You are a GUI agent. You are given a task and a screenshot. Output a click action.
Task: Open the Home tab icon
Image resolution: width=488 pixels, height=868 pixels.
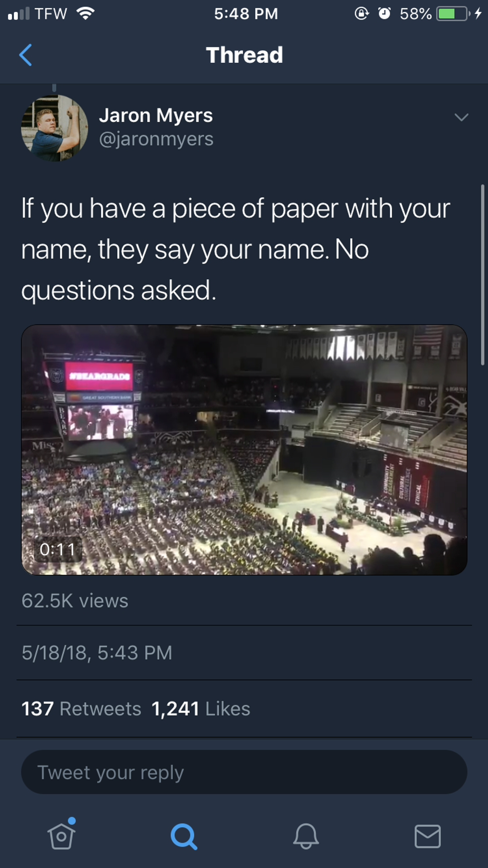[x=61, y=835]
